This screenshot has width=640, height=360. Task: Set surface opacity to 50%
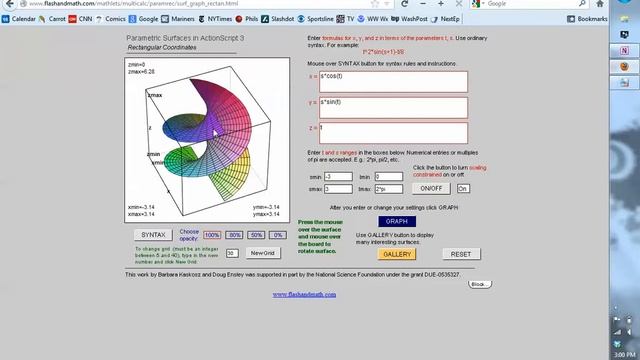click(x=256, y=235)
